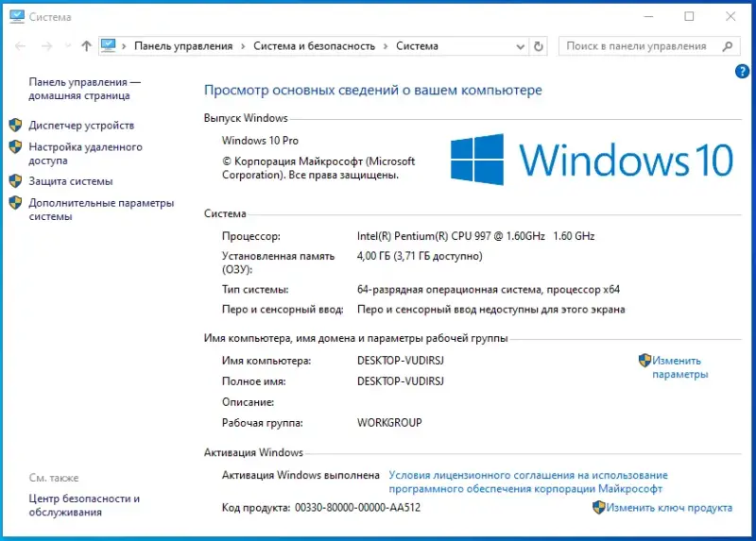This screenshot has height=541, width=756.
Task: Click the search magnifier icon
Action: [x=728, y=46]
